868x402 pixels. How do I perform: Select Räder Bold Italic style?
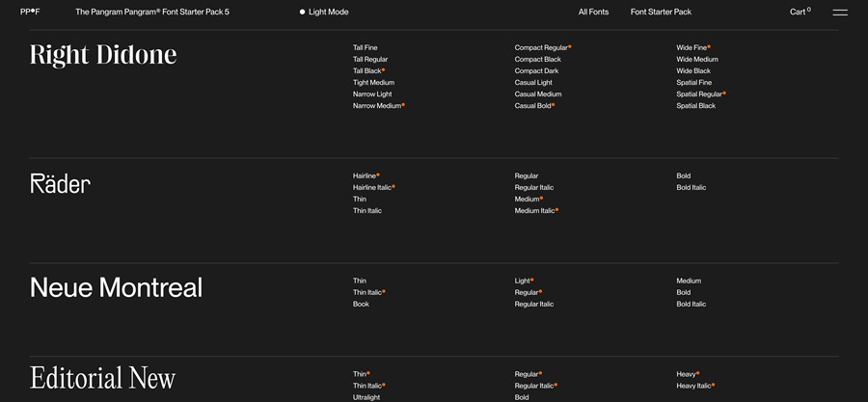[x=691, y=187]
